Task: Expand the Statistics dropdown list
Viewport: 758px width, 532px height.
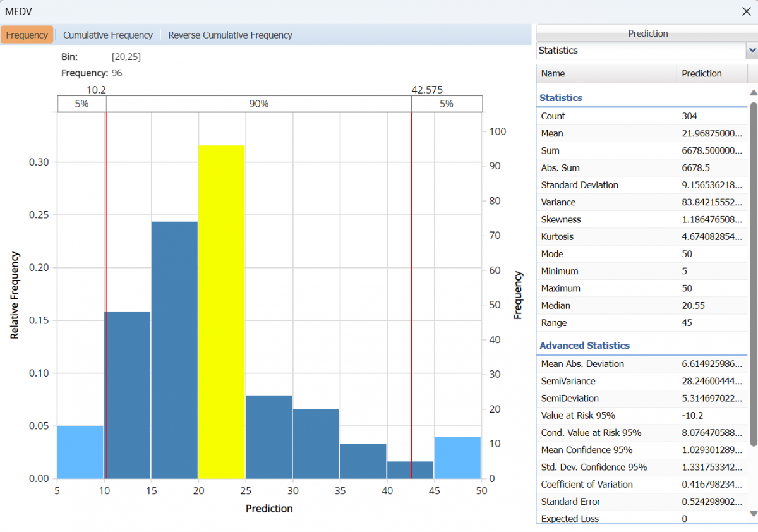Action: click(752, 51)
